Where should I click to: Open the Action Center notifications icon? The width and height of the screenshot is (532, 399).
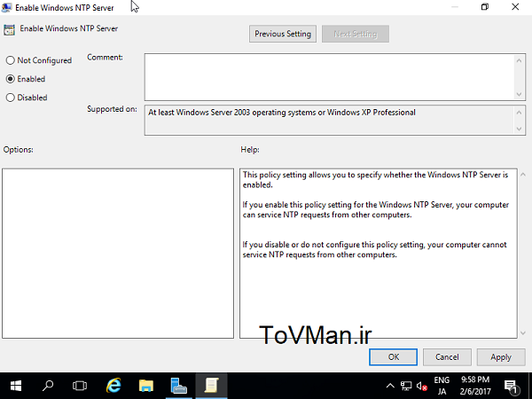[x=511, y=386]
